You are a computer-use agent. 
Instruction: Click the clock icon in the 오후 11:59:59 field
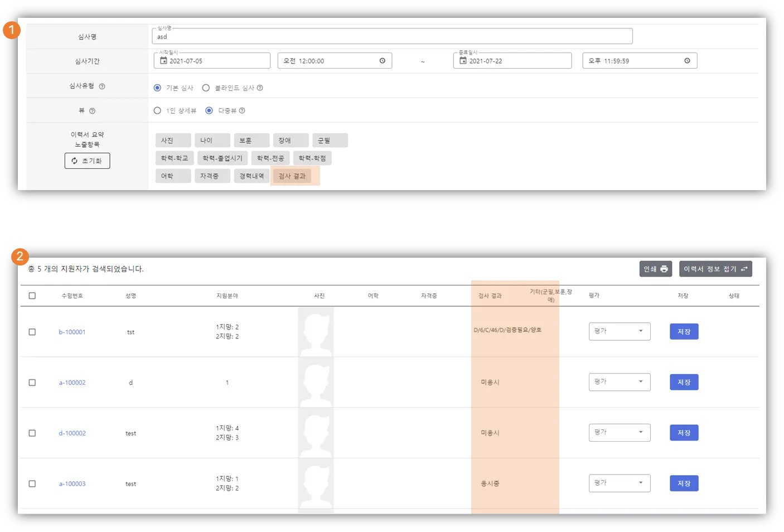687,61
